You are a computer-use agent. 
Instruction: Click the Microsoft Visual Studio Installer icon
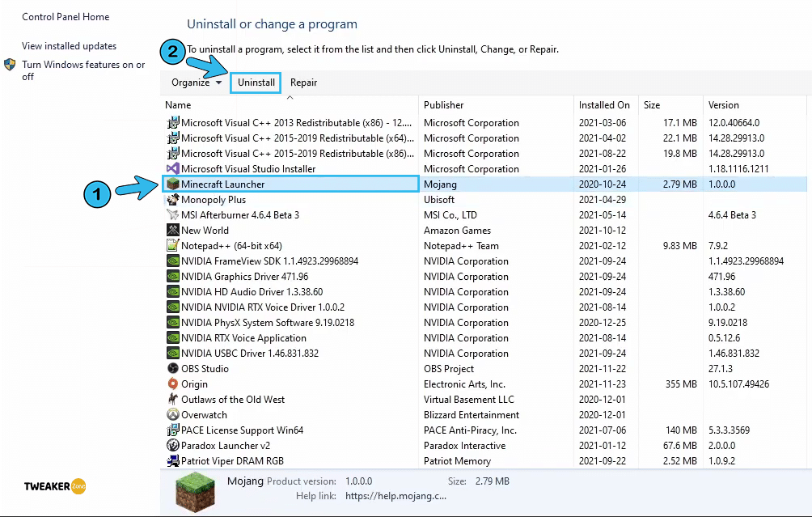click(x=173, y=169)
